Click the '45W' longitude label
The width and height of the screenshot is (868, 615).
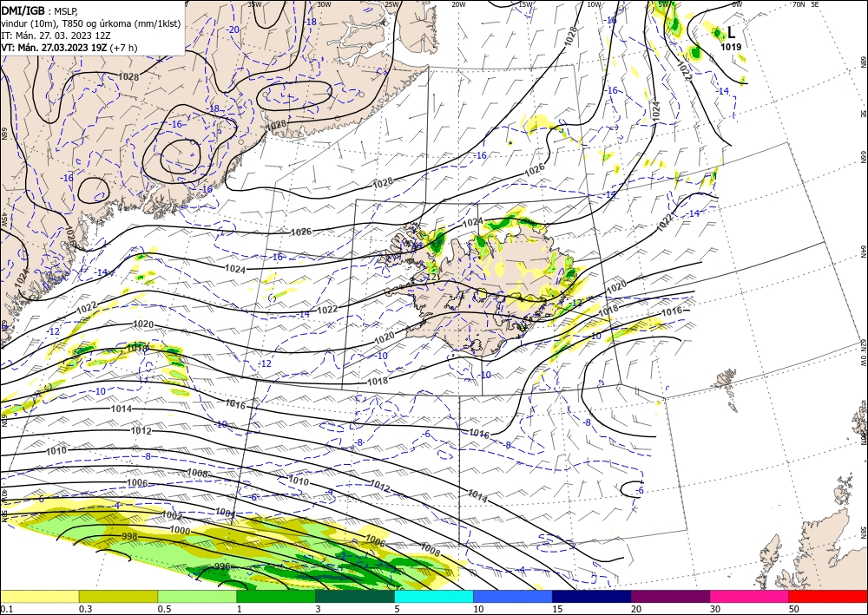point(3,219)
